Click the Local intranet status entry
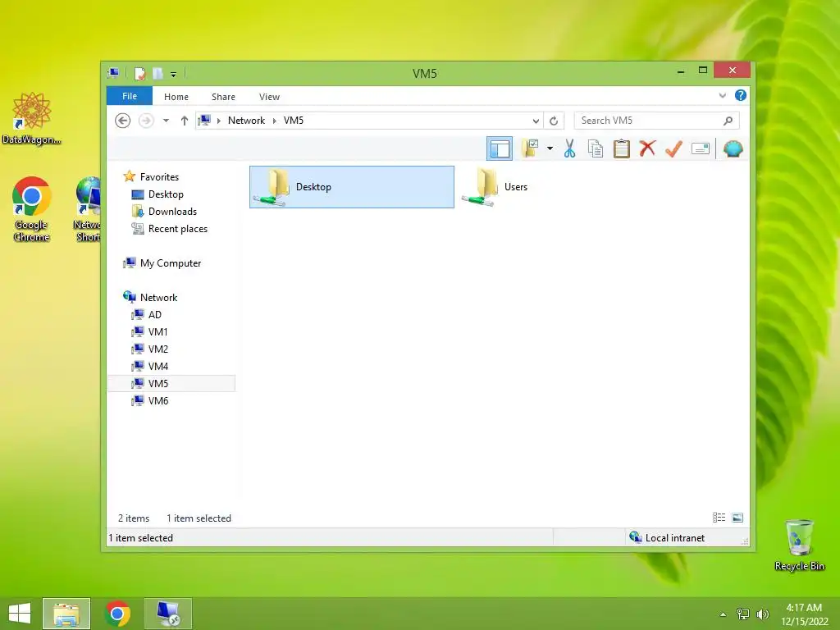The height and width of the screenshot is (630, 840). pyautogui.click(x=667, y=537)
